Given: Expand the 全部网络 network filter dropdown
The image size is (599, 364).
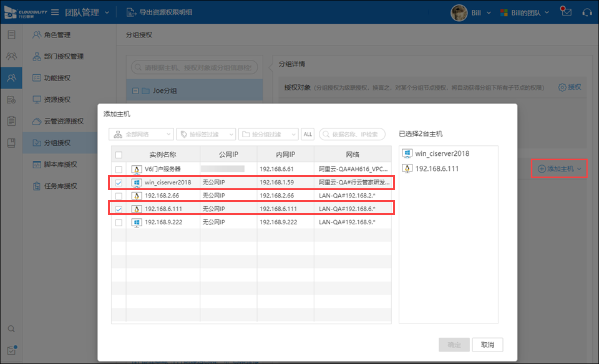Looking at the screenshot, I should tap(141, 134).
